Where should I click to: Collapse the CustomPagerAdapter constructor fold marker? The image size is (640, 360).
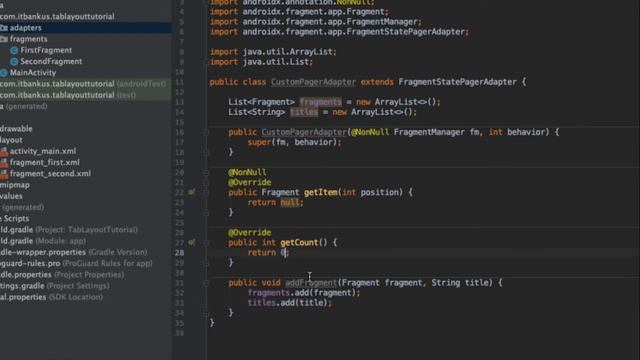[206, 132]
